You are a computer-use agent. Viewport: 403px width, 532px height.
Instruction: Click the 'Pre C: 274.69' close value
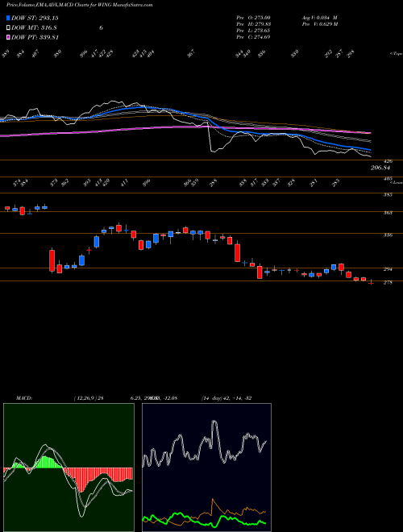click(253, 37)
